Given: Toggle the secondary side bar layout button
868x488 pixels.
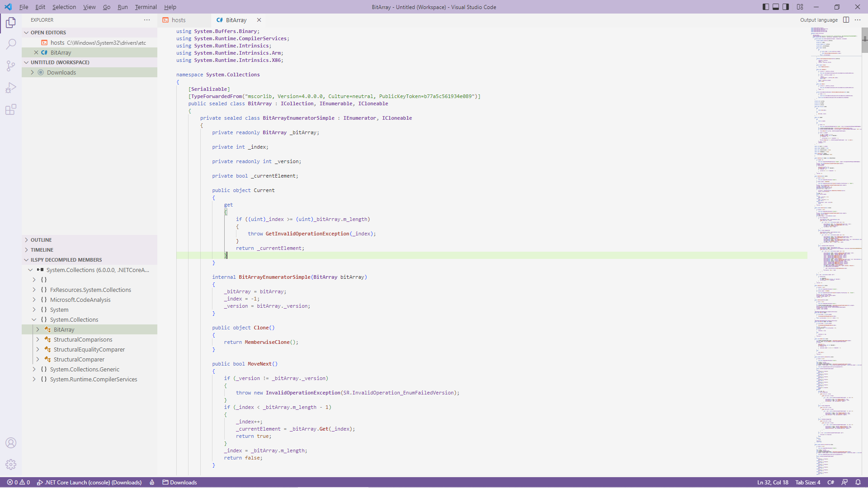Looking at the screenshot, I should [x=786, y=7].
